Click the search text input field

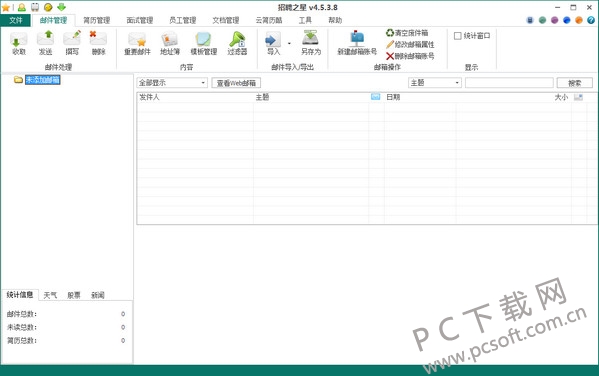[x=509, y=83]
